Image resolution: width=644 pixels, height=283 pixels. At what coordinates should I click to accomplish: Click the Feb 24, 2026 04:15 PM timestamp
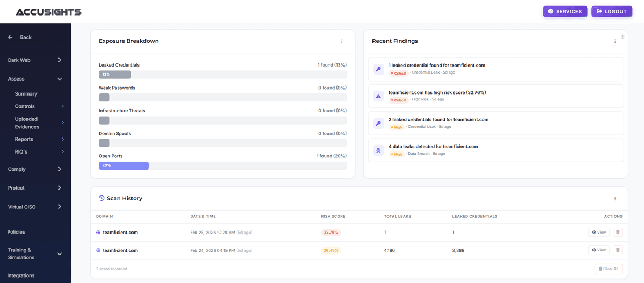pos(213,250)
